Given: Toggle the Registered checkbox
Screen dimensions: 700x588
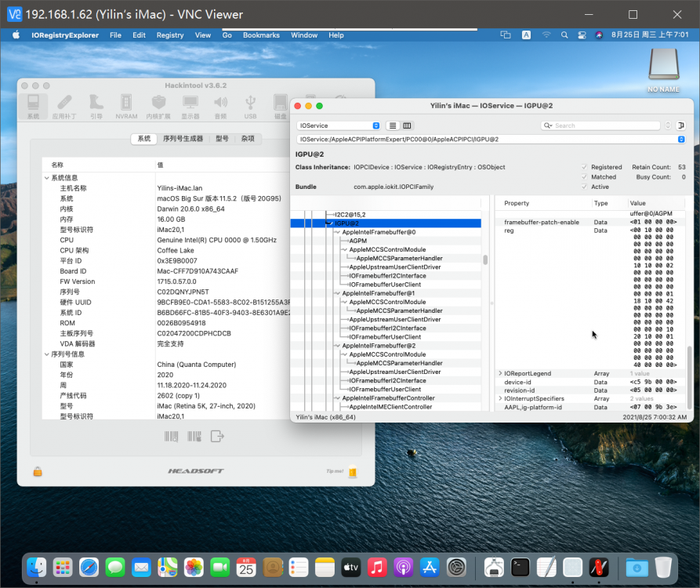Looking at the screenshot, I should click(x=584, y=167).
